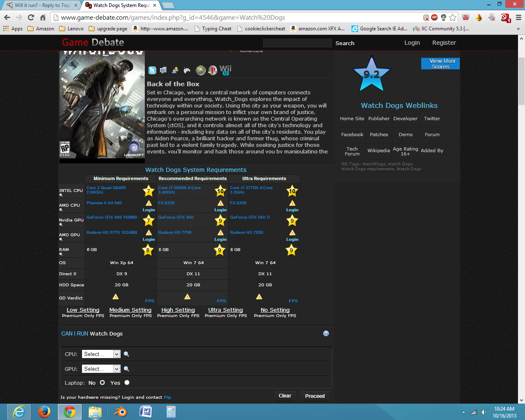This screenshot has height=420, width=525.
Task: Click the red blocker extension icon with badge 1
Action: point(505,18)
